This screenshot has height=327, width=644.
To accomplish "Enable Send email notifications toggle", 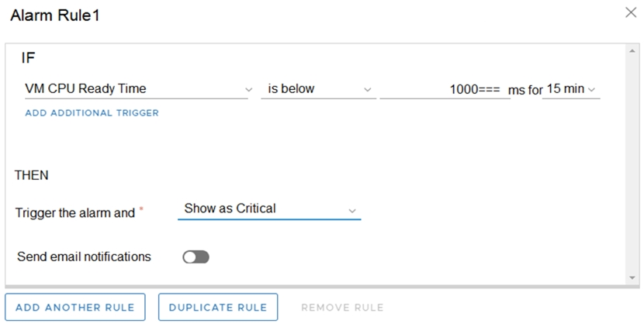I will 196,257.
